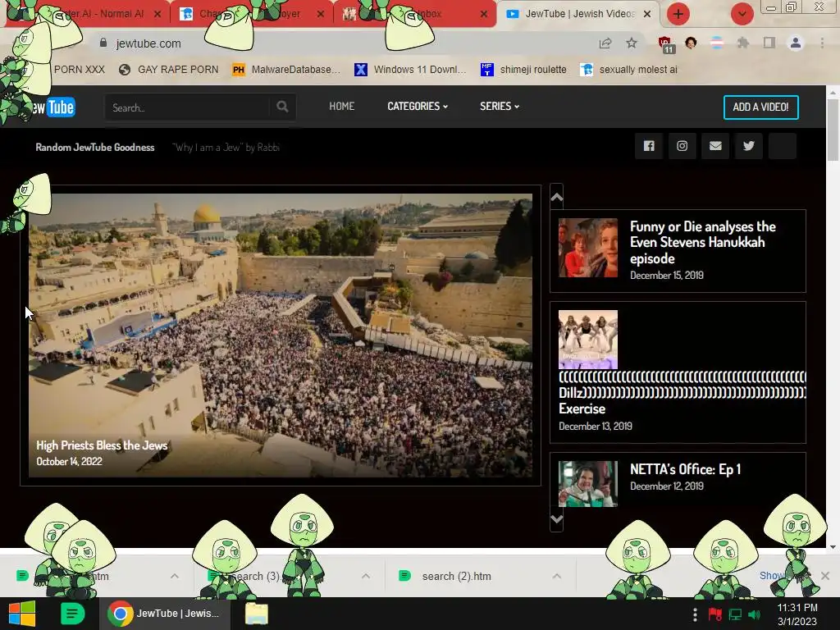Click the JewTube Chrome taskbar button
The height and width of the screenshot is (630, 840).
point(165,614)
